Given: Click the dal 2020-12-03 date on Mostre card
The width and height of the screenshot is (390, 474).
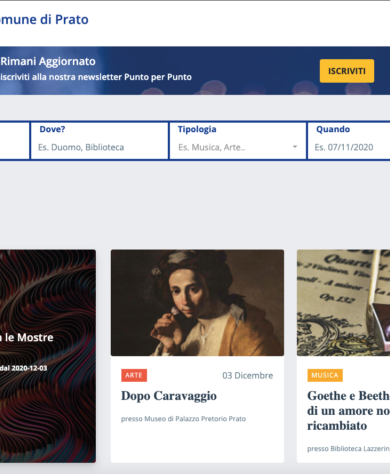Looking at the screenshot, I should 24,368.
